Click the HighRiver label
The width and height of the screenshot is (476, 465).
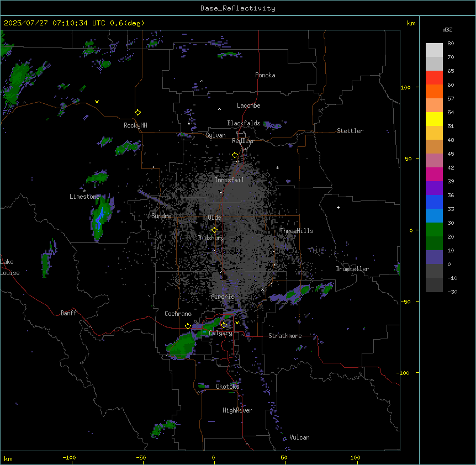pyautogui.click(x=237, y=410)
